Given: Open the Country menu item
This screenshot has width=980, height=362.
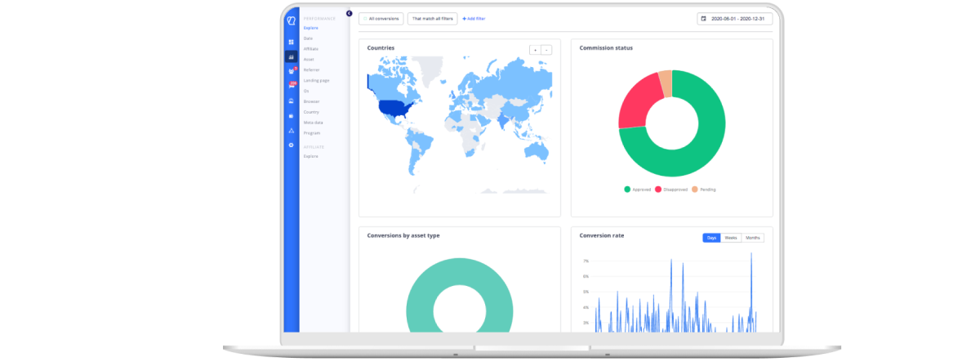Looking at the screenshot, I should pos(311,112).
